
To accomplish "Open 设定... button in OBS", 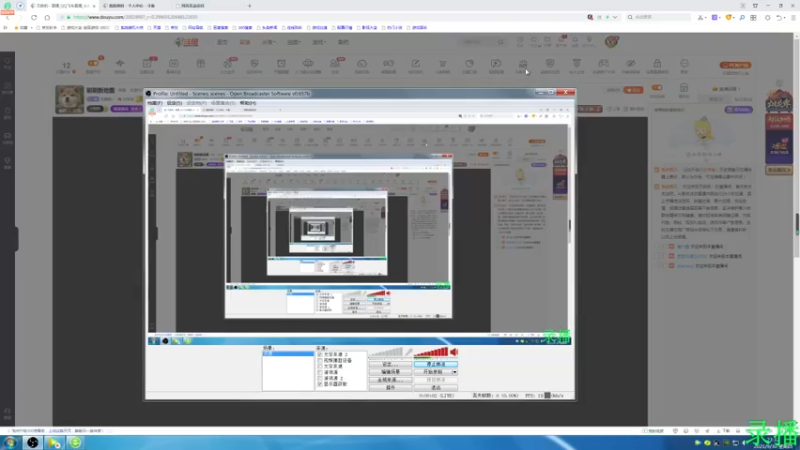I will point(390,364).
